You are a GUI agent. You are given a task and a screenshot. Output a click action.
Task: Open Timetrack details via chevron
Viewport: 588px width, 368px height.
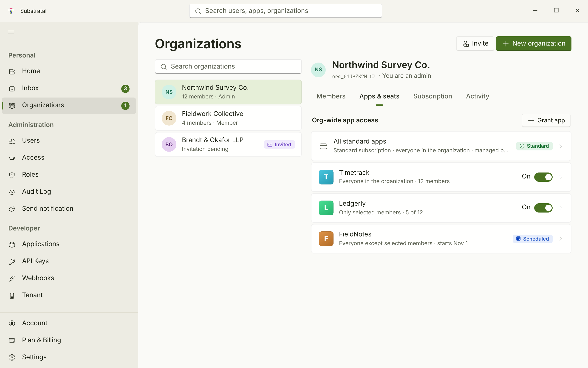(x=560, y=177)
